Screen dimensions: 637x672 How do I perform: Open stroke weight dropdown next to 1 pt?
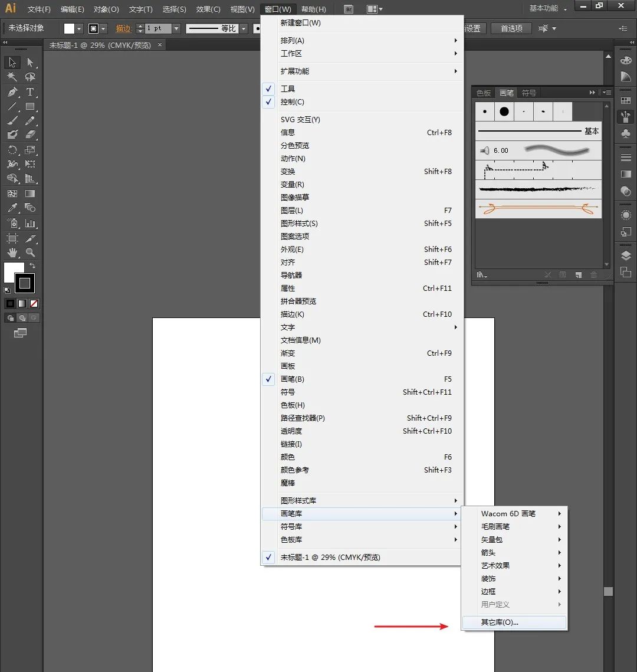click(x=176, y=28)
